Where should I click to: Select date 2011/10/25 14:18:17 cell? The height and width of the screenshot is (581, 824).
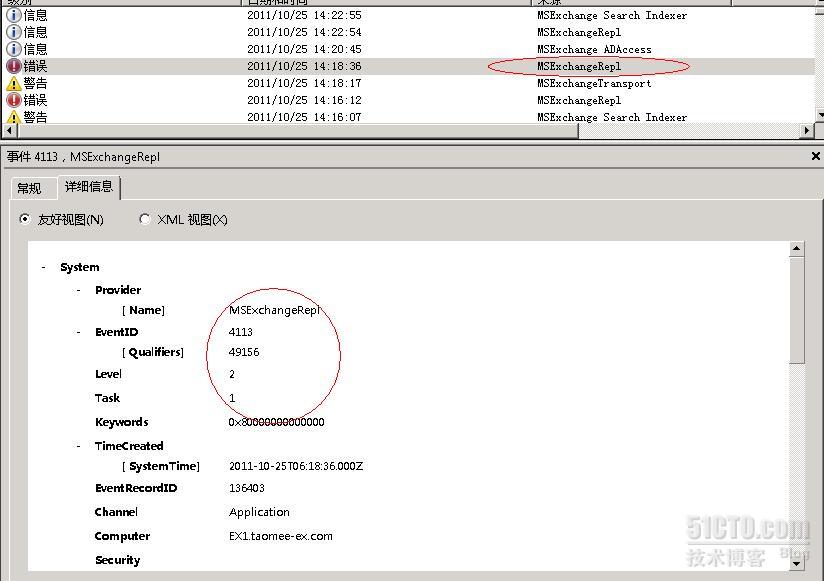click(x=304, y=83)
